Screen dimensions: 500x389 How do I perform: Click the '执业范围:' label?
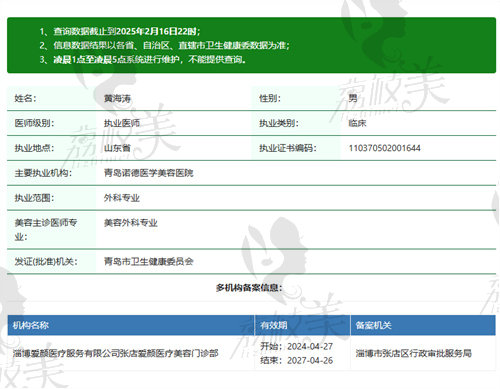[x=34, y=198]
